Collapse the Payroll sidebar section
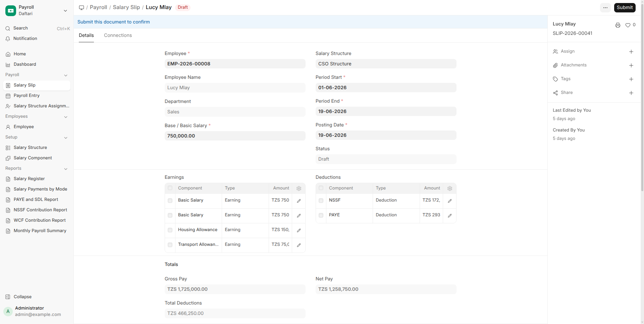644x324 pixels. click(66, 75)
